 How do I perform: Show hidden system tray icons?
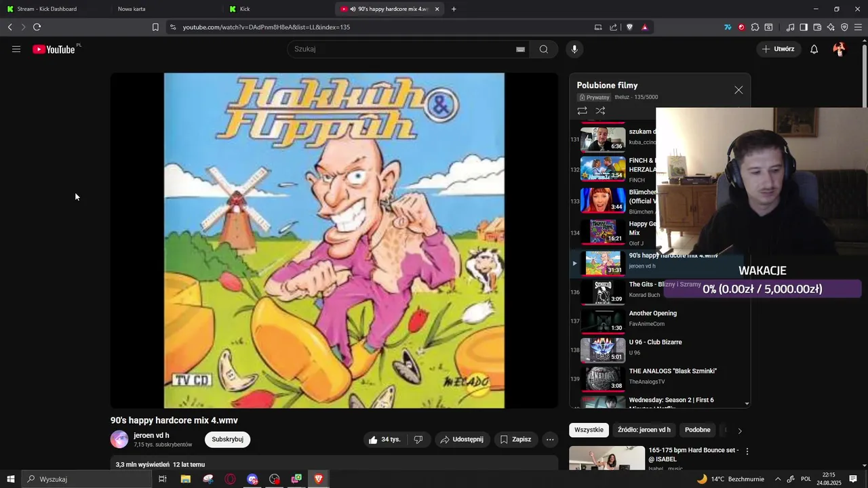pyautogui.click(x=778, y=479)
